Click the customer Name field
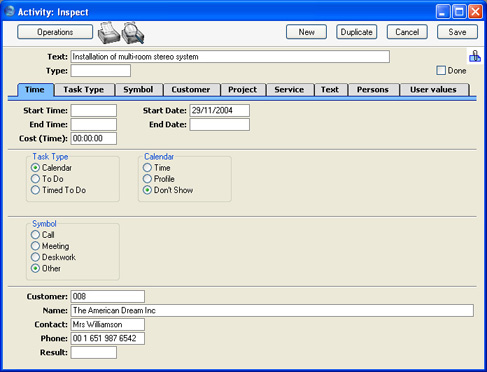This screenshot has width=487, height=372. [272, 310]
